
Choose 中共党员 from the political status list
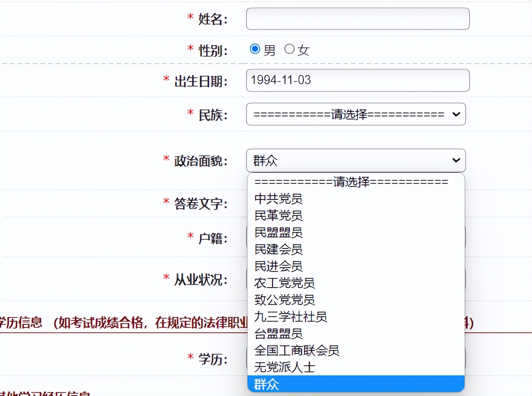pos(278,199)
